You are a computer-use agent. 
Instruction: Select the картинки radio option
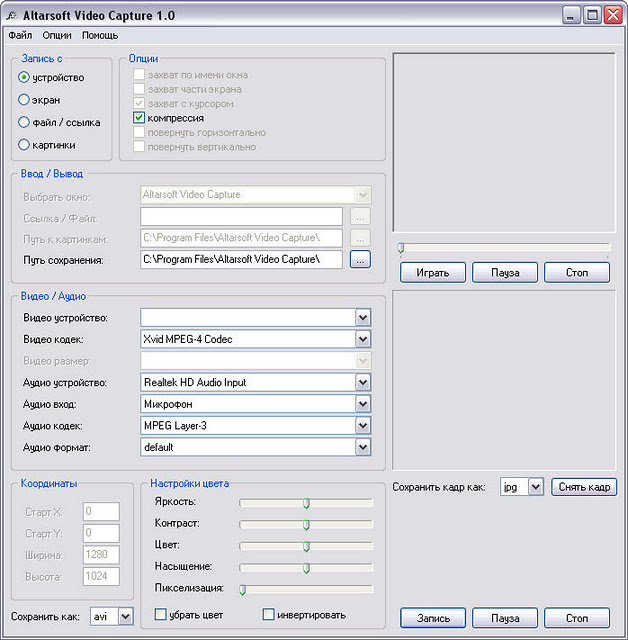(24, 145)
